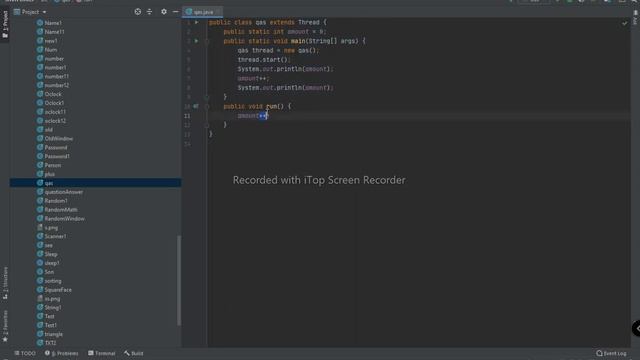Click 'public void run()' declaration text

(253, 107)
